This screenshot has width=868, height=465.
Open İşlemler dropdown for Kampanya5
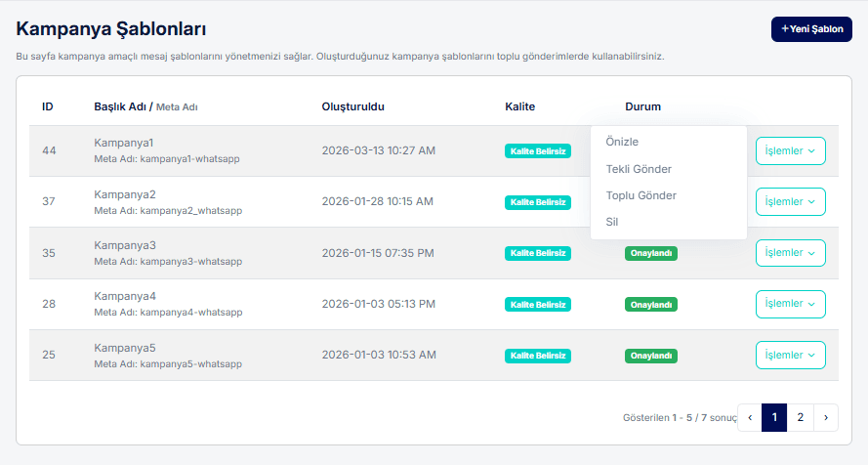click(790, 355)
